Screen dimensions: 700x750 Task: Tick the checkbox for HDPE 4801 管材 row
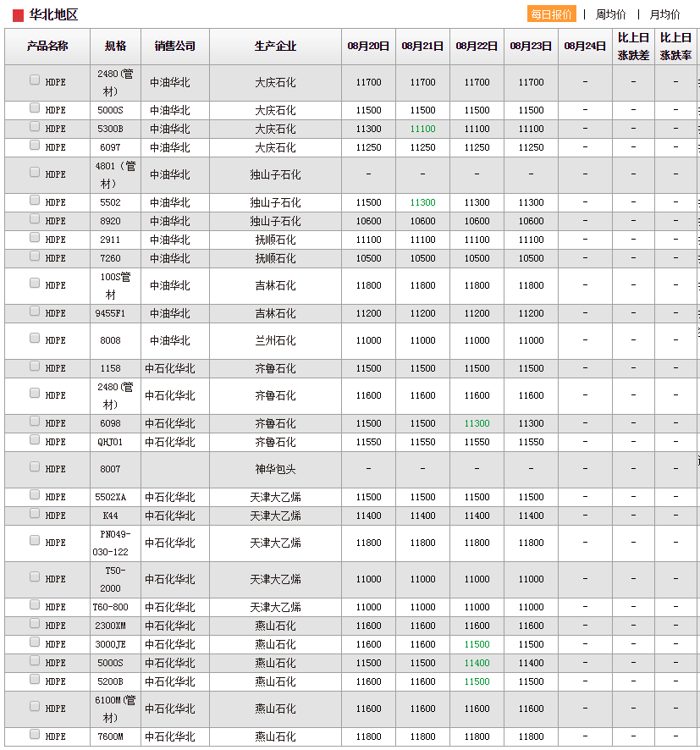click(35, 172)
